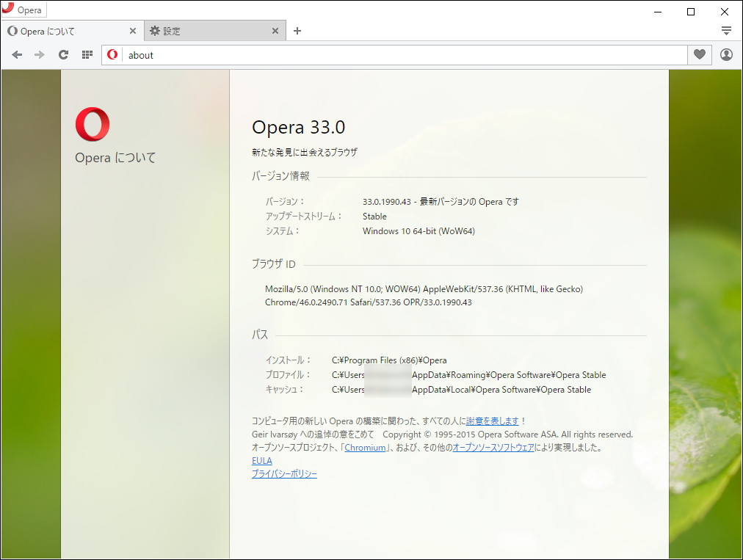This screenshot has height=560, width=743.
Task: Open the Chromium project link
Action: click(366, 447)
